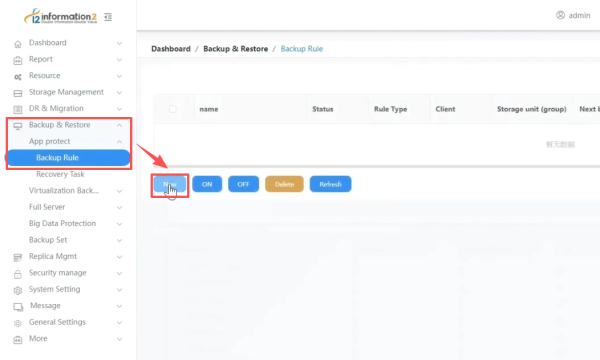Click the admin user avatar icon
The image size is (600, 360).
click(x=560, y=15)
